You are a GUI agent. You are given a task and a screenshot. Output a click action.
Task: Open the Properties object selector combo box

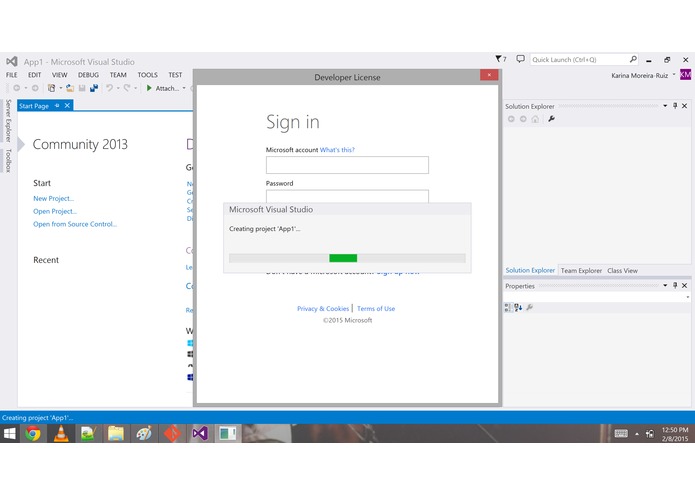(596, 297)
